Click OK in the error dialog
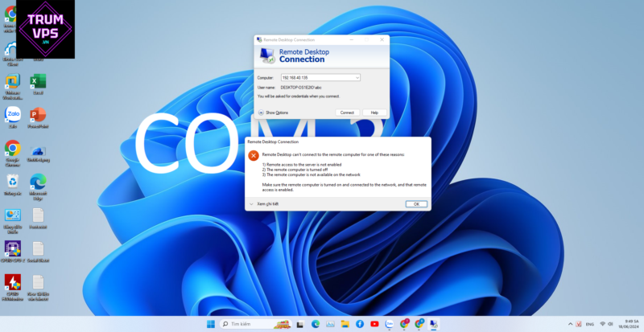644x332 pixels. point(416,204)
